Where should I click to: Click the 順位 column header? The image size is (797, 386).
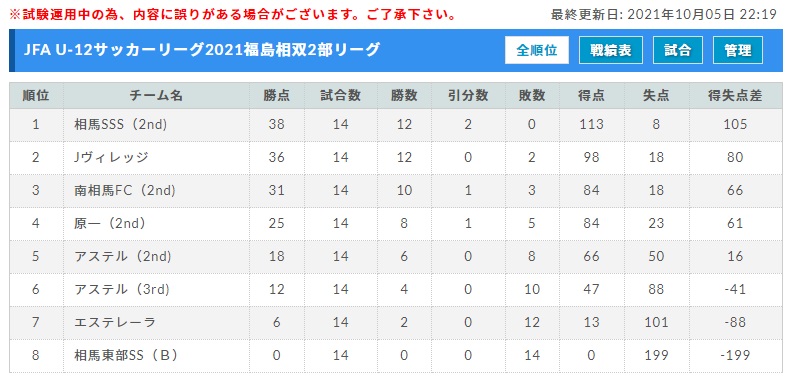coord(36,96)
